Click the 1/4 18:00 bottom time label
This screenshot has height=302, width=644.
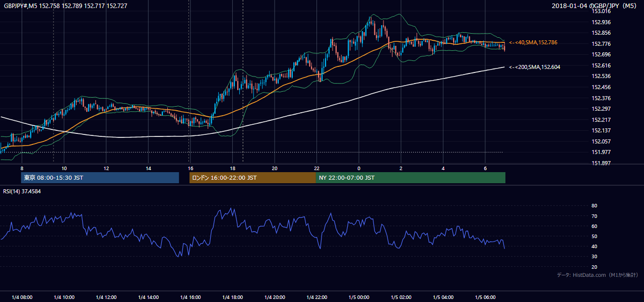click(x=232, y=297)
